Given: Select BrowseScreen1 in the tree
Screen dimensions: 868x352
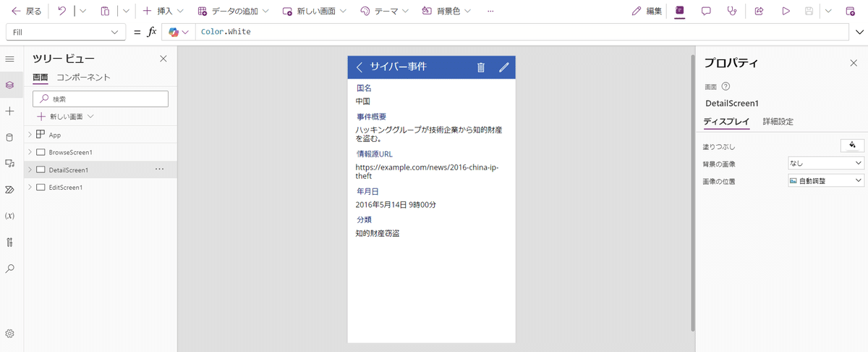Looking at the screenshot, I should point(70,152).
